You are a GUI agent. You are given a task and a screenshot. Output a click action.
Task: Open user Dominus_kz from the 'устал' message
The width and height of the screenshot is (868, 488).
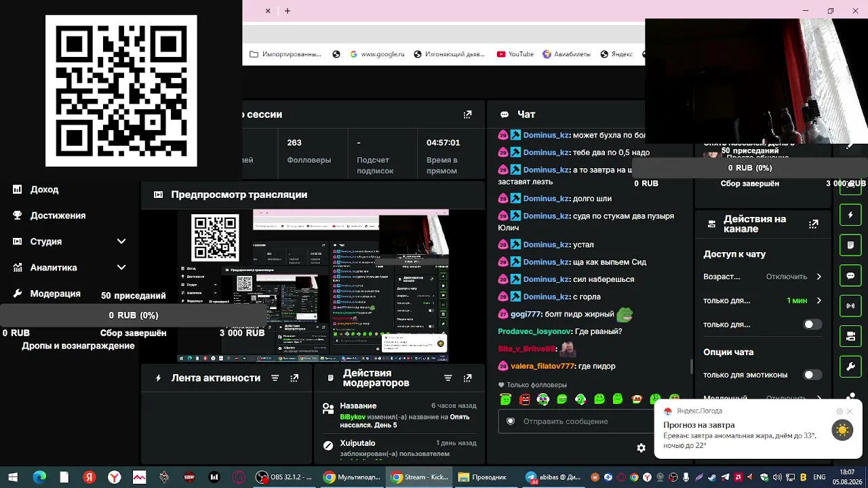(546, 245)
